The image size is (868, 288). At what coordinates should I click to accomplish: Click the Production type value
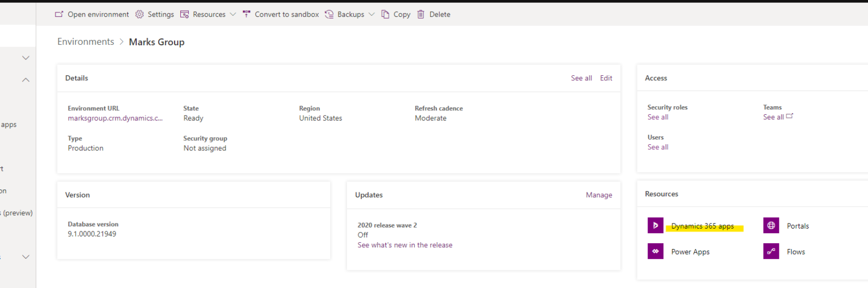click(x=85, y=148)
